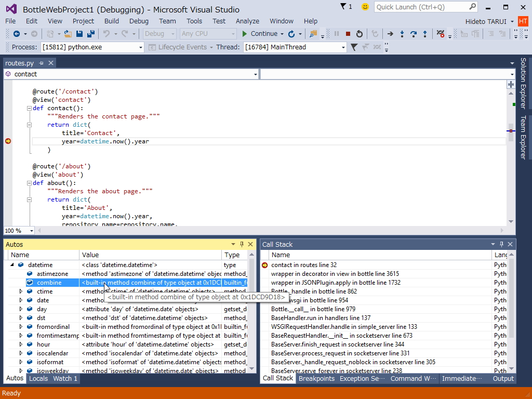Expand the fromordinal item in Autos
The height and width of the screenshot is (399, 532).
coord(21,327)
